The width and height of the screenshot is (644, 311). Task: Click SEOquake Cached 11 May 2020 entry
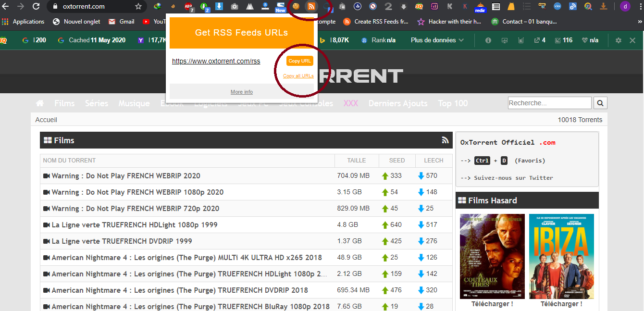pos(92,40)
